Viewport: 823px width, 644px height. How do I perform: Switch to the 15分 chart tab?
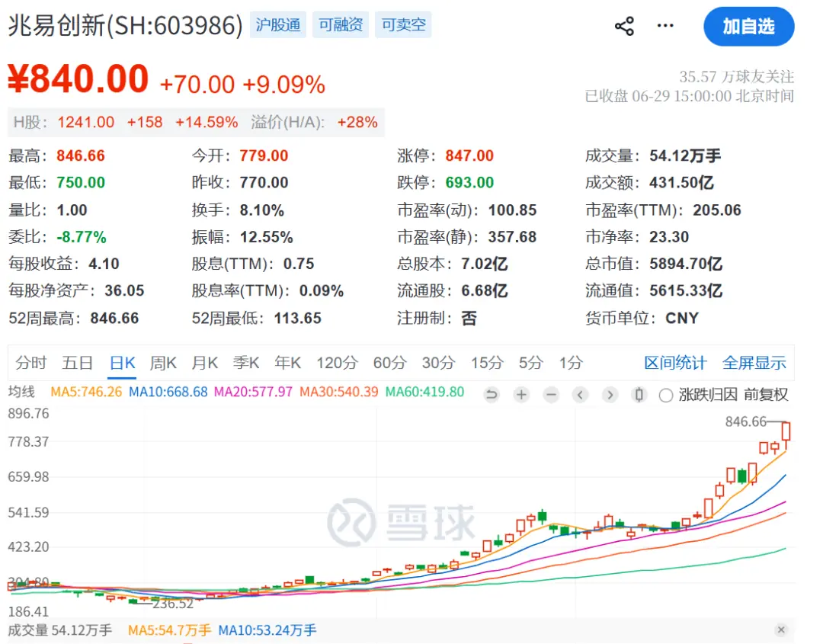(487, 363)
